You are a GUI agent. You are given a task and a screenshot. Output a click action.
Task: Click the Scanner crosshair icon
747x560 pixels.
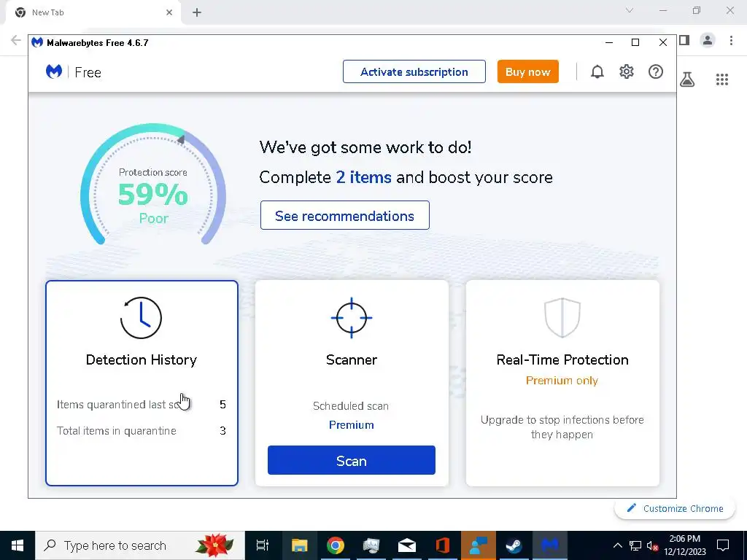pyautogui.click(x=352, y=318)
